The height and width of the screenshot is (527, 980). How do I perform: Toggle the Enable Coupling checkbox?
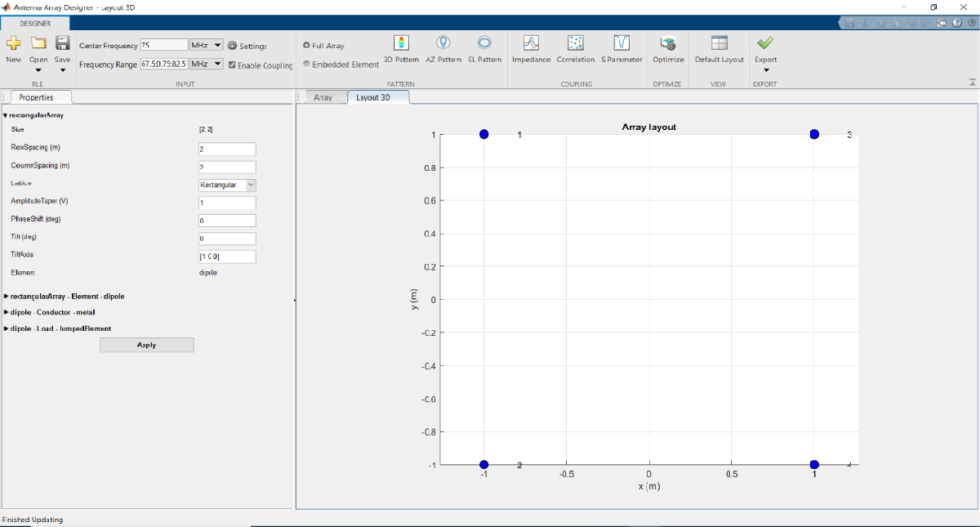(x=232, y=65)
